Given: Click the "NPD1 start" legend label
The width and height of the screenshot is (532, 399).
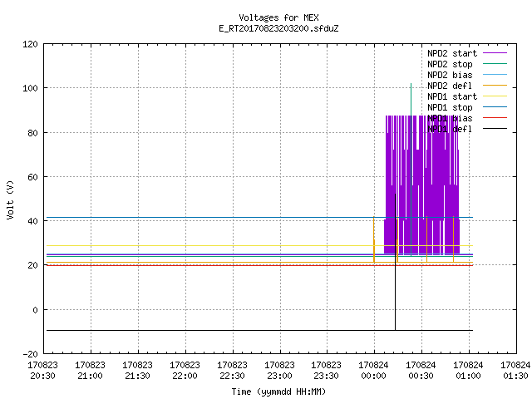Looking at the screenshot, I should [452, 96].
